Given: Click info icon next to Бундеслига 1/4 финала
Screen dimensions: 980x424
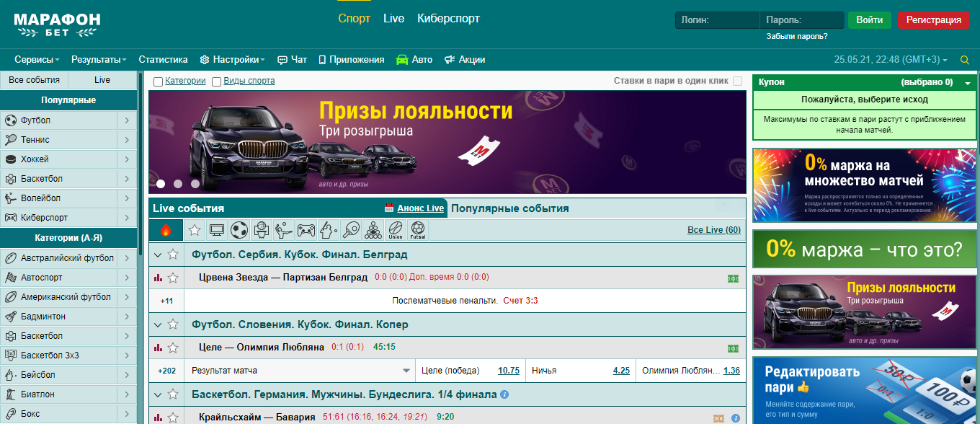Looking at the screenshot, I should click(x=504, y=394).
